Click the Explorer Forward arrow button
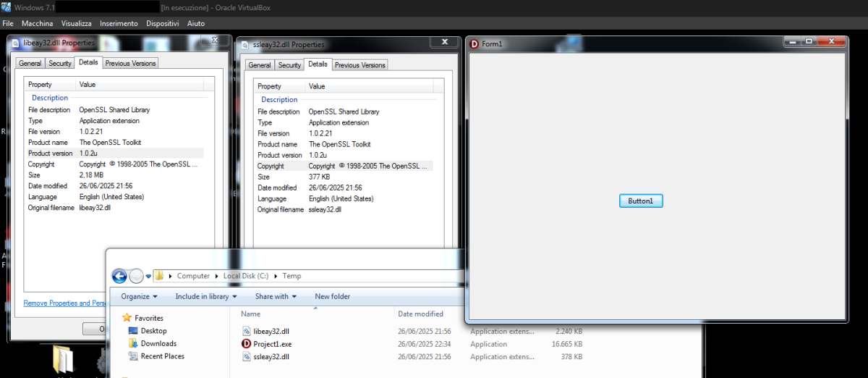This screenshot has height=378, width=868. (136, 276)
